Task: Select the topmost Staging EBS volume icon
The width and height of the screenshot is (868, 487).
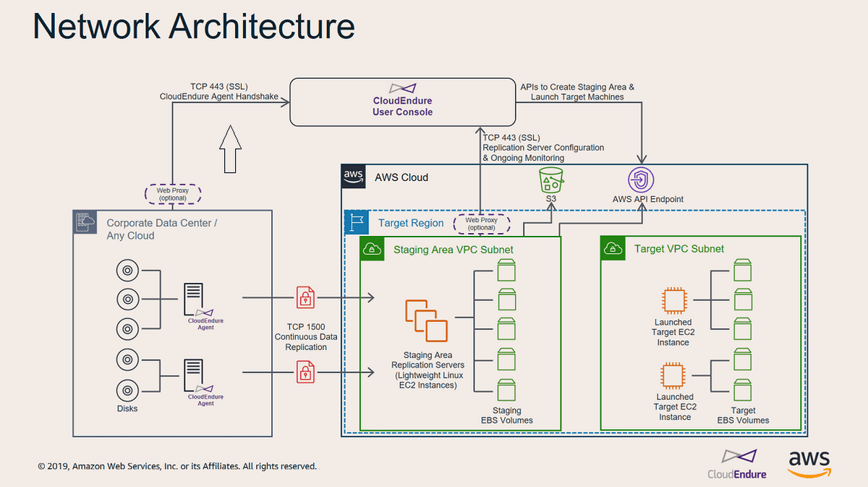Action: [x=506, y=271]
